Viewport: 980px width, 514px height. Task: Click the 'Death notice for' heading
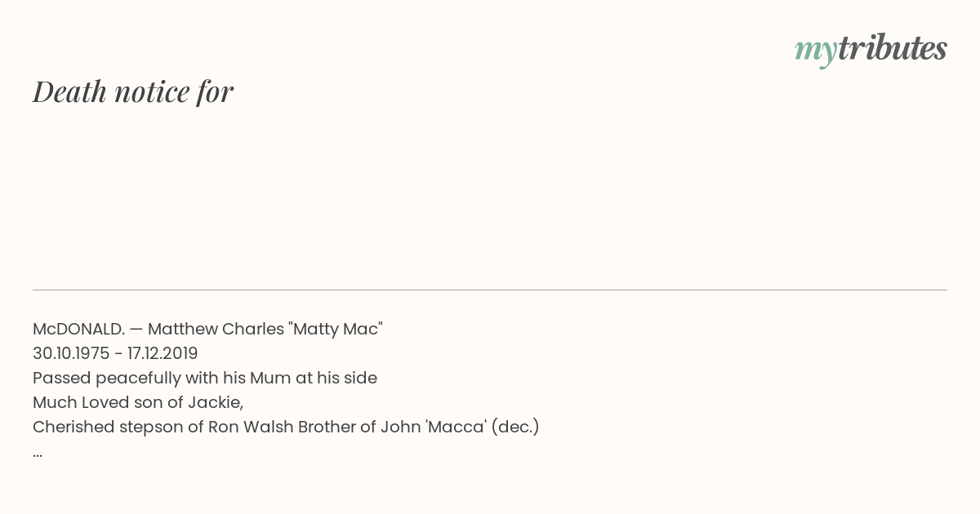(133, 91)
